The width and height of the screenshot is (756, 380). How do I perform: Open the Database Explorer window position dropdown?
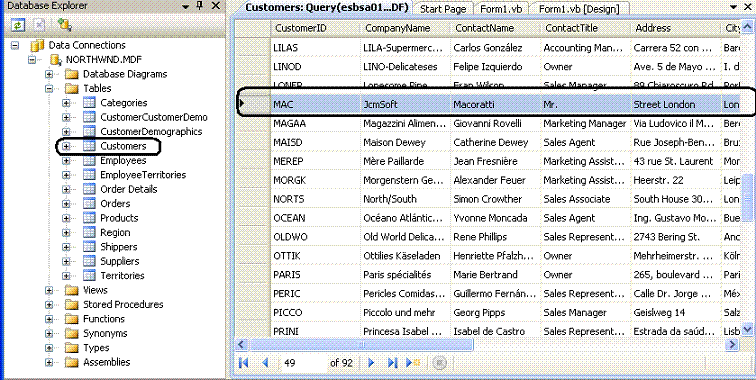(x=186, y=7)
